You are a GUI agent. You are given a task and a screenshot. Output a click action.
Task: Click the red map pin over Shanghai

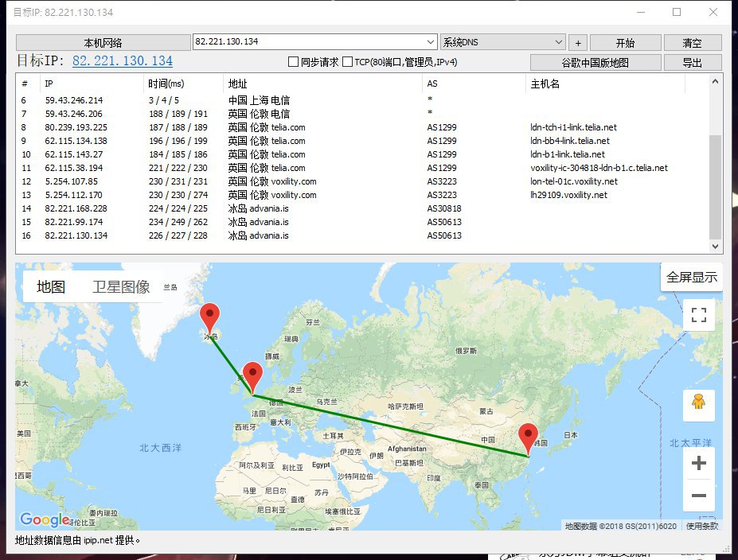[528, 438]
